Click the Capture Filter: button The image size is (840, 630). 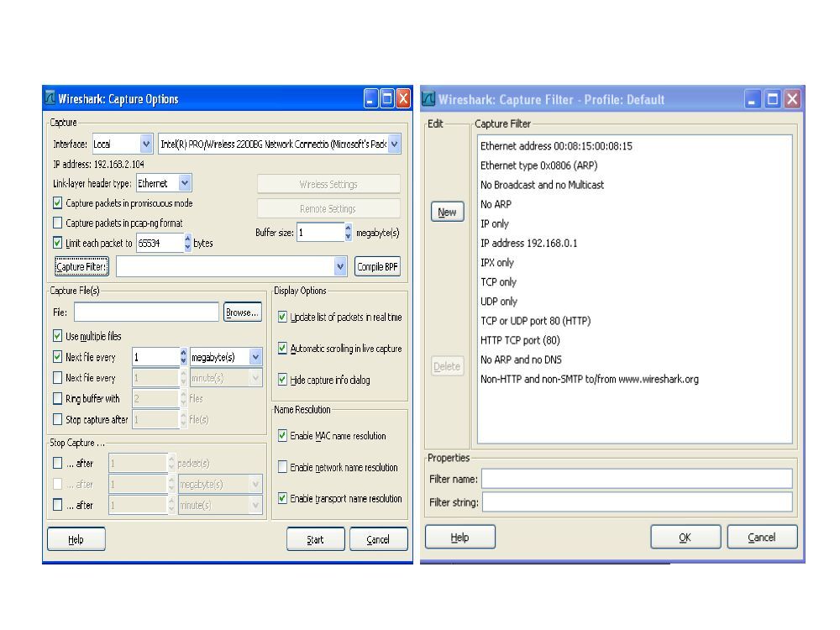click(x=81, y=266)
